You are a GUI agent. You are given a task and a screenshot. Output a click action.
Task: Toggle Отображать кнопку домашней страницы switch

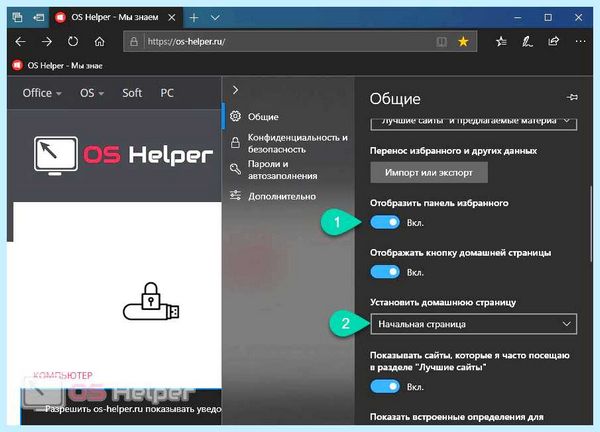[x=385, y=272]
